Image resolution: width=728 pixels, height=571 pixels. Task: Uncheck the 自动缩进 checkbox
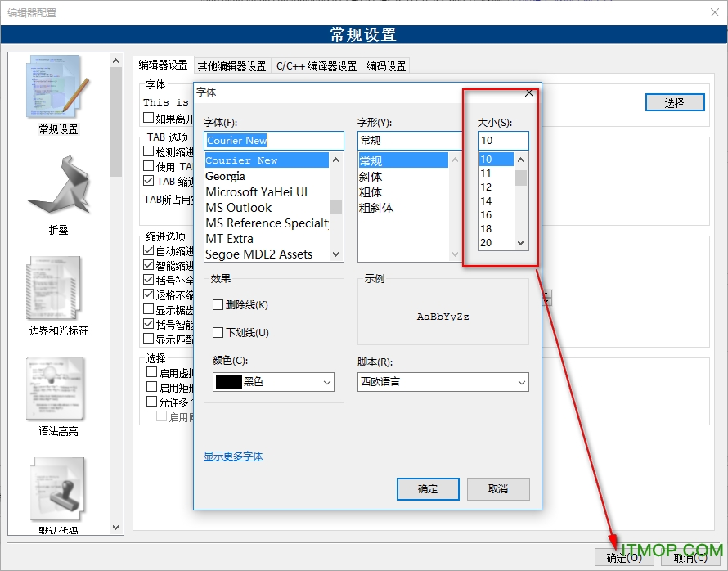pyautogui.click(x=148, y=250)
